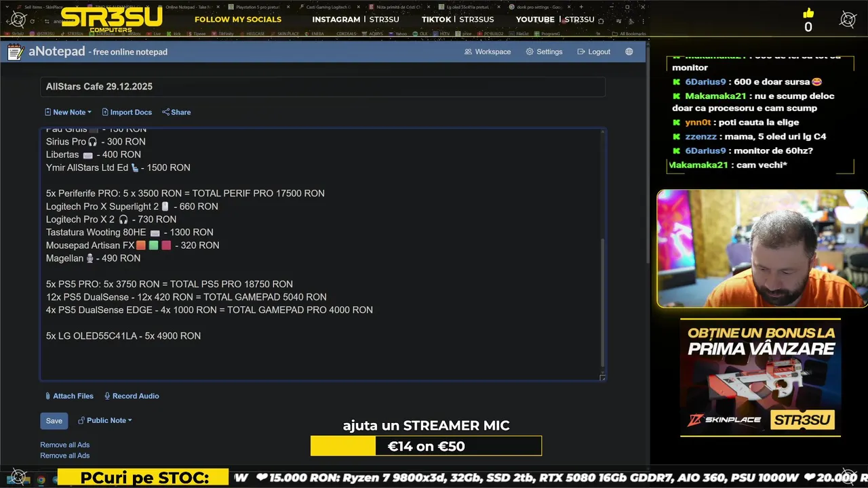Save the note with Save button

tap(54, 421)
